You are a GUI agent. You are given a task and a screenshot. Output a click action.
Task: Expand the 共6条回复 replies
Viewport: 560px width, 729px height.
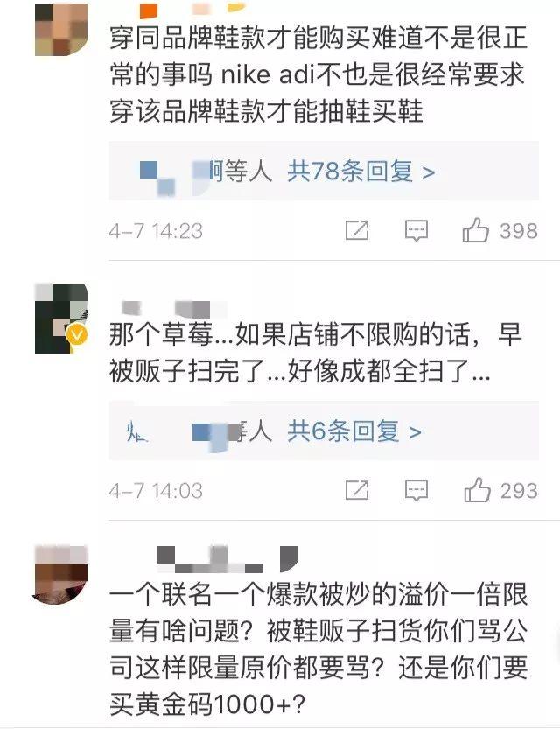click(x=354, y=431)
